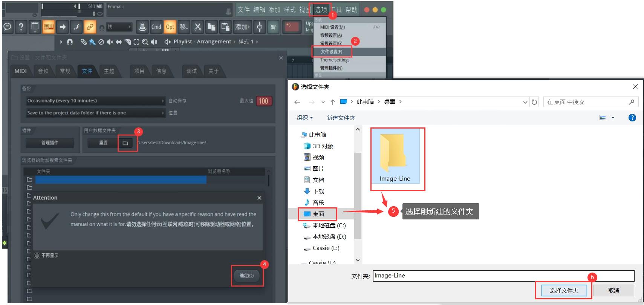Switch to the 音频 settings tab
The height and width of the screenshot is (305, 644).
tap(43, 71)
